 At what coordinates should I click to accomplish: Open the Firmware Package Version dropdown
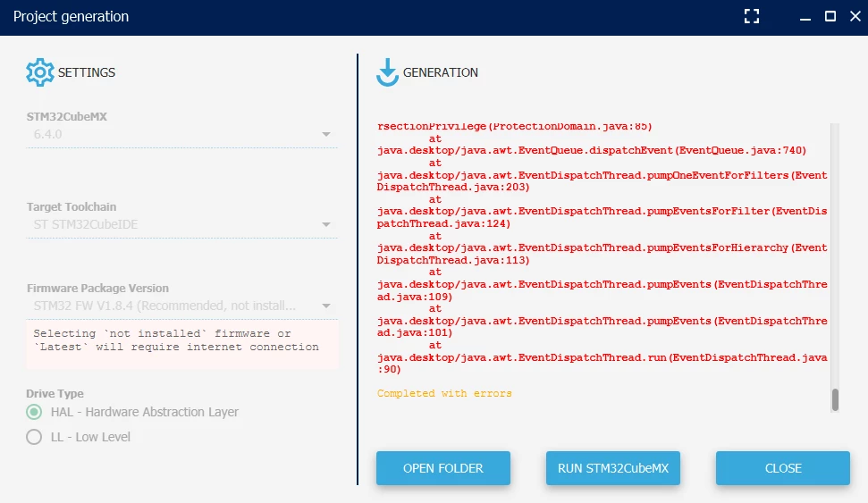coord(181,306)
